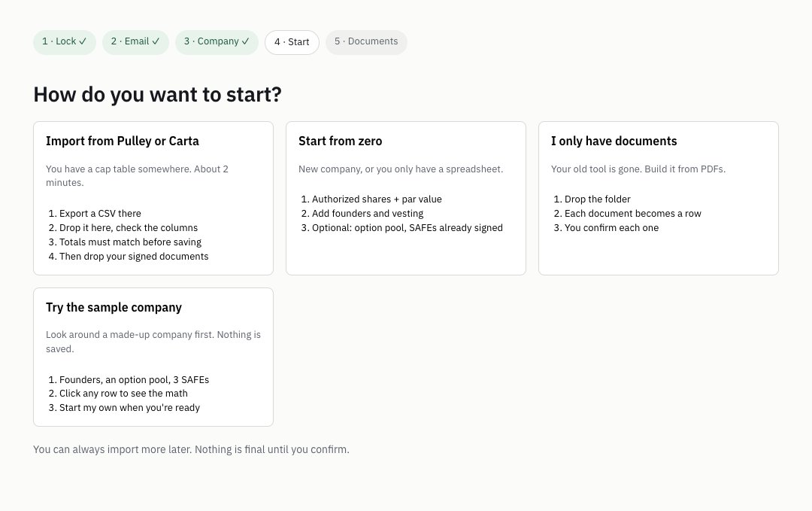The height and width of the screenshot is (511, 812).
Task: Choose Import from Pulley or Carta card
Action: (153, 198)
